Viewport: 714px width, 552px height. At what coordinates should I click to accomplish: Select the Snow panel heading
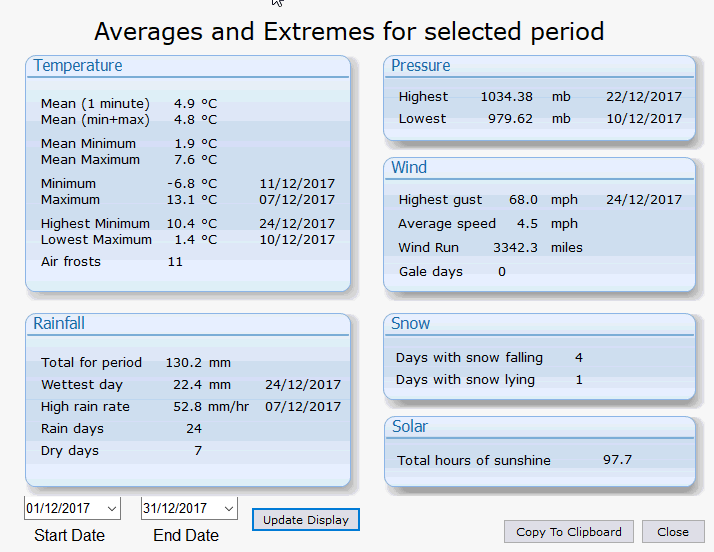coord(410,323)
